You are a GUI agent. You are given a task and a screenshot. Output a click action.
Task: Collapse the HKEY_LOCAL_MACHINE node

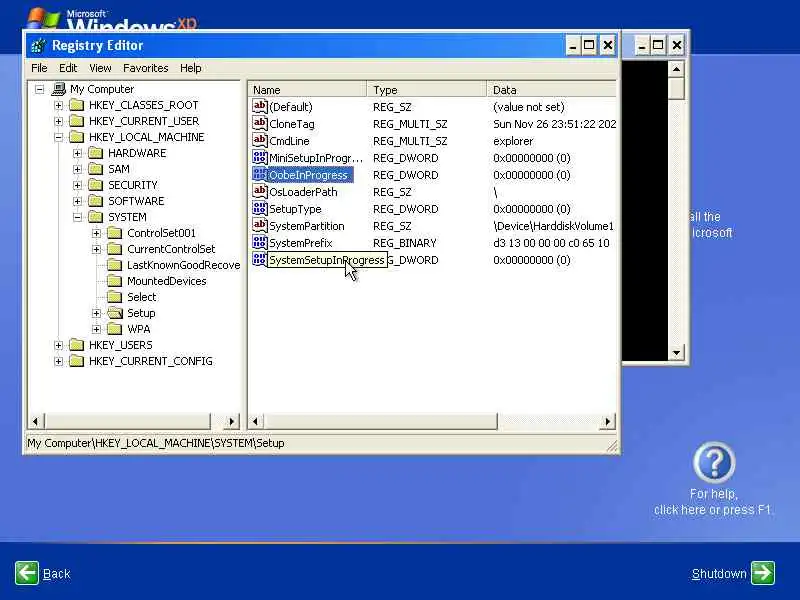click(58, 137)
